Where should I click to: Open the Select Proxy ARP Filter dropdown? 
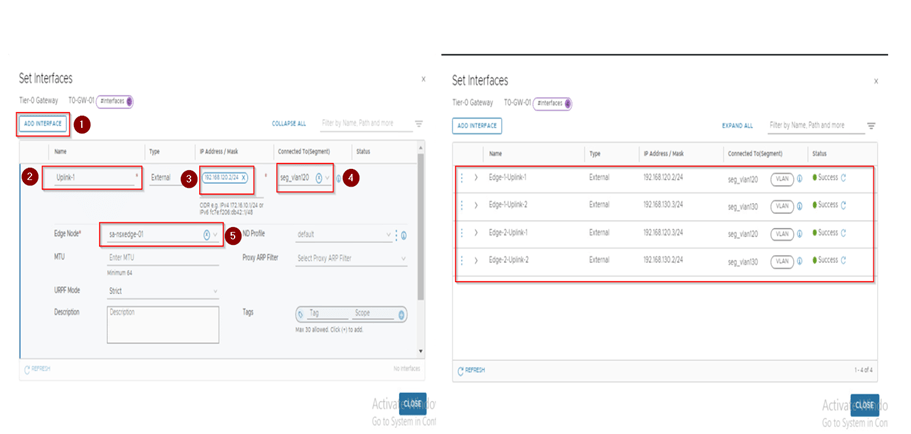coord(351,259)
